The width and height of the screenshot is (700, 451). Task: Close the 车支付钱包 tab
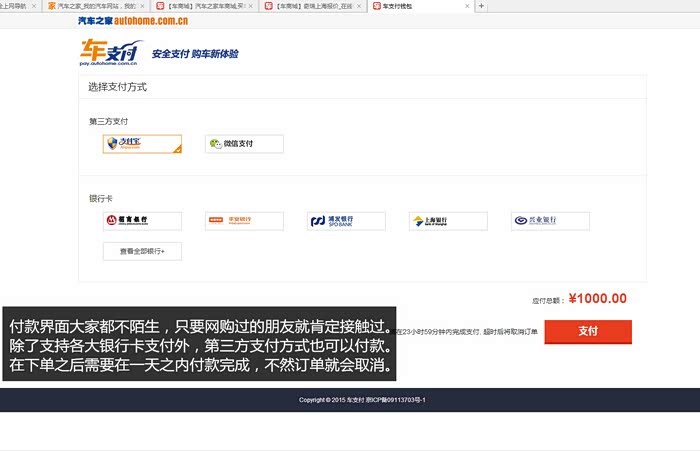tap(467, 6)
